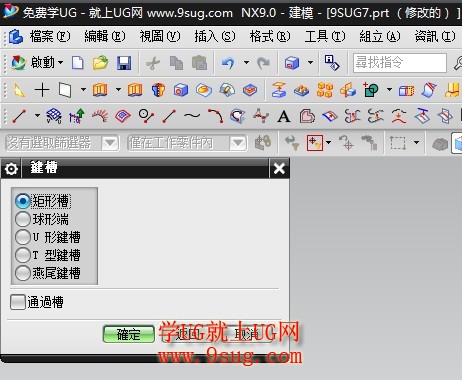Click the green 確定 button
The height and width of the screenshot is (380, 462).
(129, 334)
